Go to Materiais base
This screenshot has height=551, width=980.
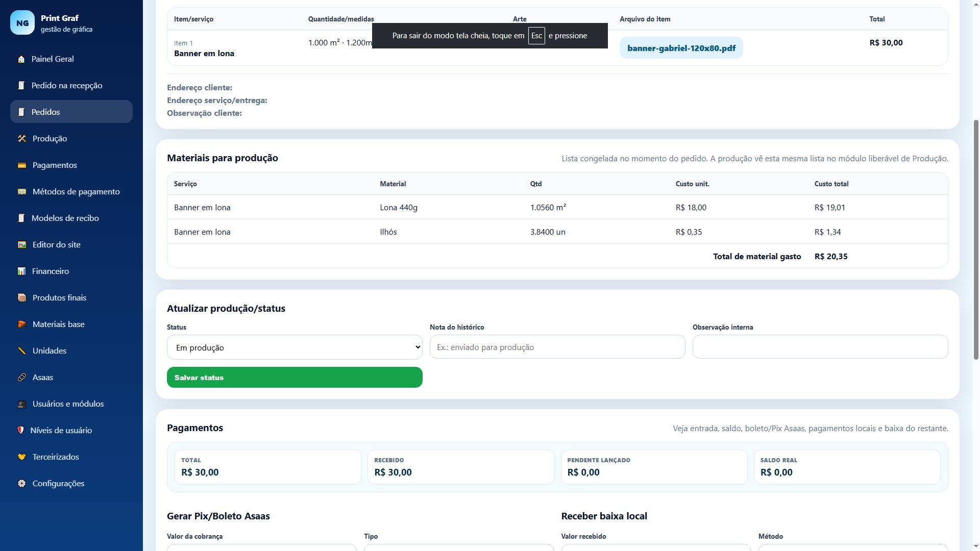[x=71, y=324]
